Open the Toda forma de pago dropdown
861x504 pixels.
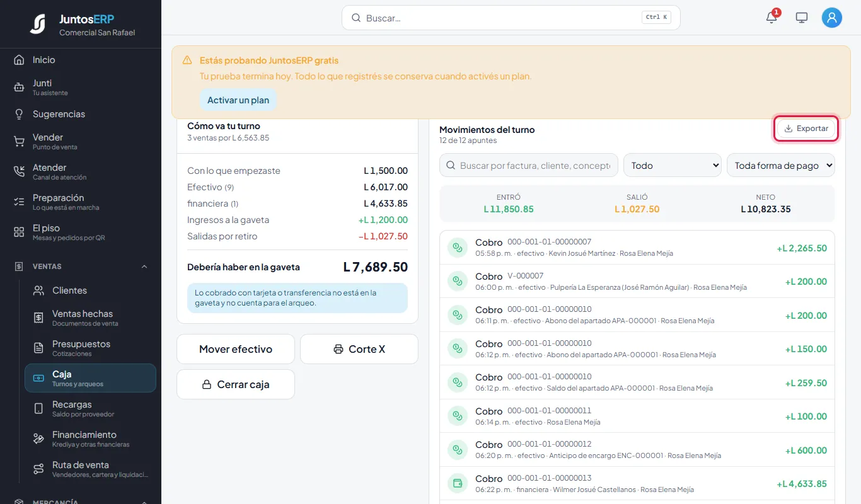coord(781,166)
